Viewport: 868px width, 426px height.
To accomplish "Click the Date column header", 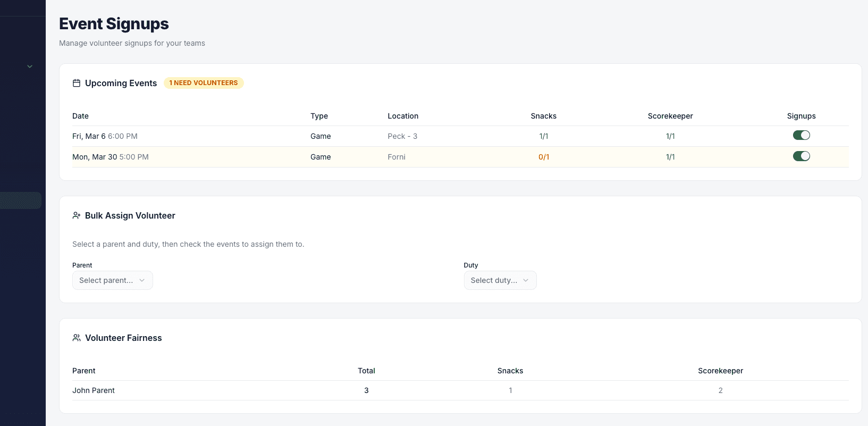I will [80, 116].
